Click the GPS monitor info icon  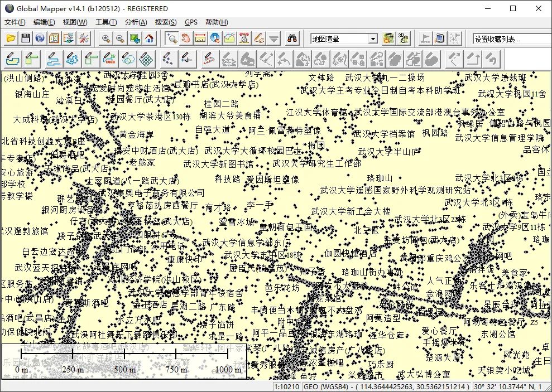pyautogui.click(x=440, y=38)
